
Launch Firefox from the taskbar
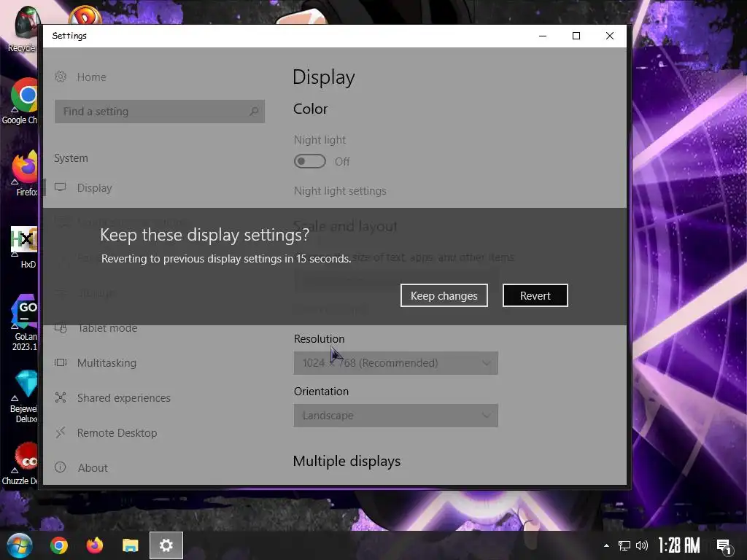[94, 545]
